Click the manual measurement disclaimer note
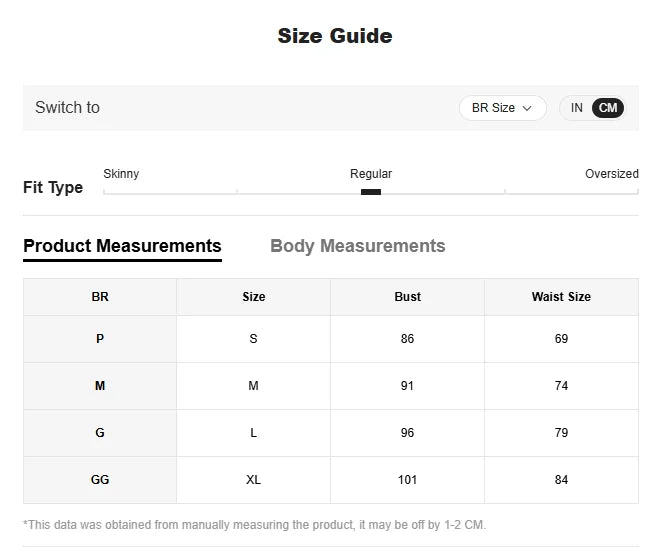Screen dimensions: 669x560 click(x=254, y=525)
